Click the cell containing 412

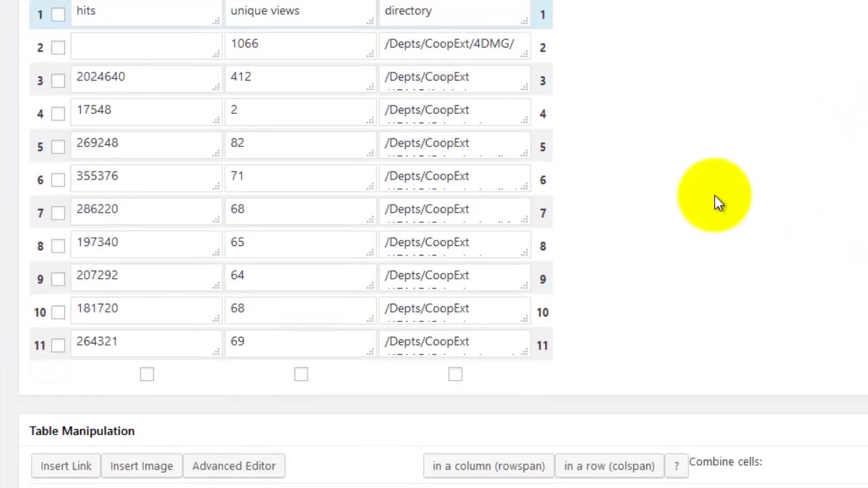[x=300, y=79]
